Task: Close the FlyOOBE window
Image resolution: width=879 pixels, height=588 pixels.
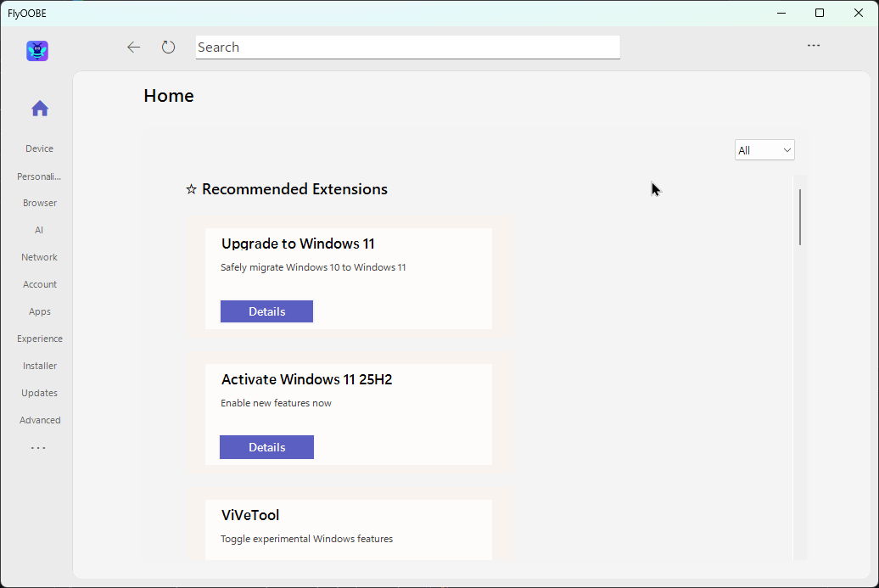Action: click(x=859, y=13)
